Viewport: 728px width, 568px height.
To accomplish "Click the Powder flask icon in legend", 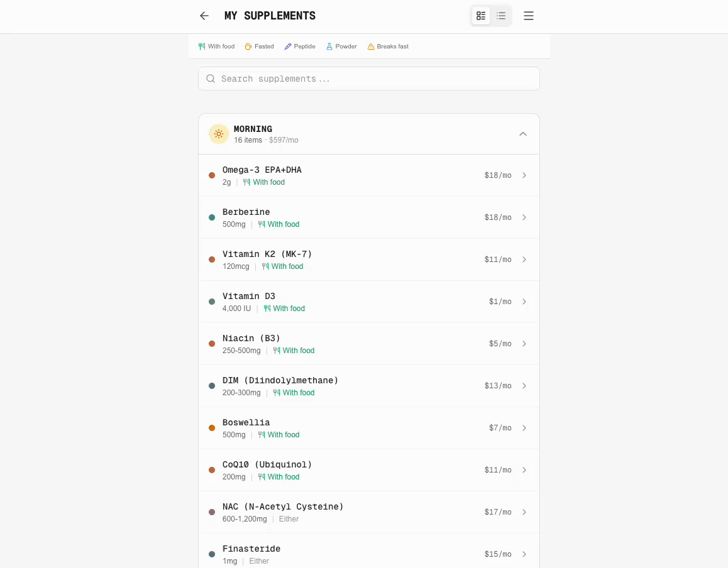I will pos(329,46).
